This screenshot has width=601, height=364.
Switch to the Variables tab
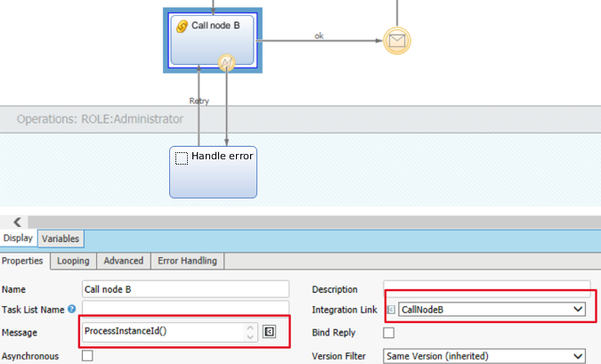tap(61, 239)
